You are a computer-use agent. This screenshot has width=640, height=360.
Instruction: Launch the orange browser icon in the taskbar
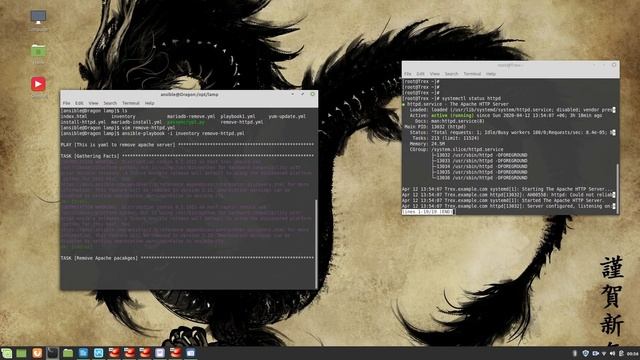(37, 353)
